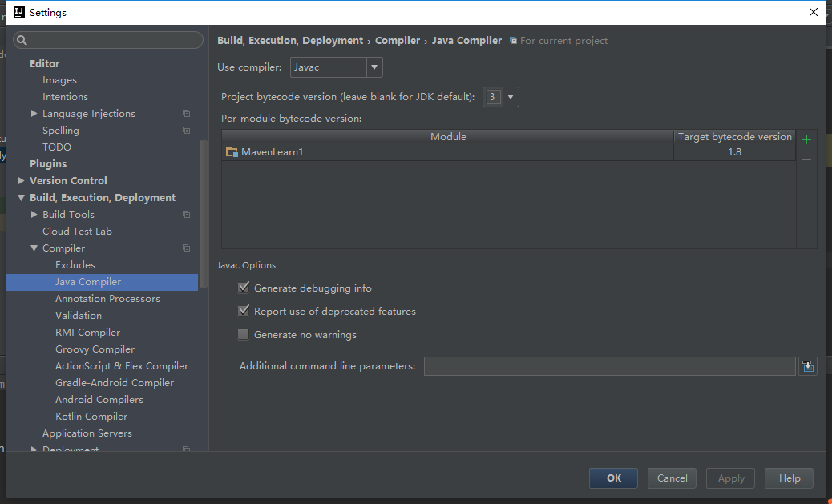Image resolution: width=832 pixels, height=504 pixels.
Task: Click the OK button
Action: (613, 478)
